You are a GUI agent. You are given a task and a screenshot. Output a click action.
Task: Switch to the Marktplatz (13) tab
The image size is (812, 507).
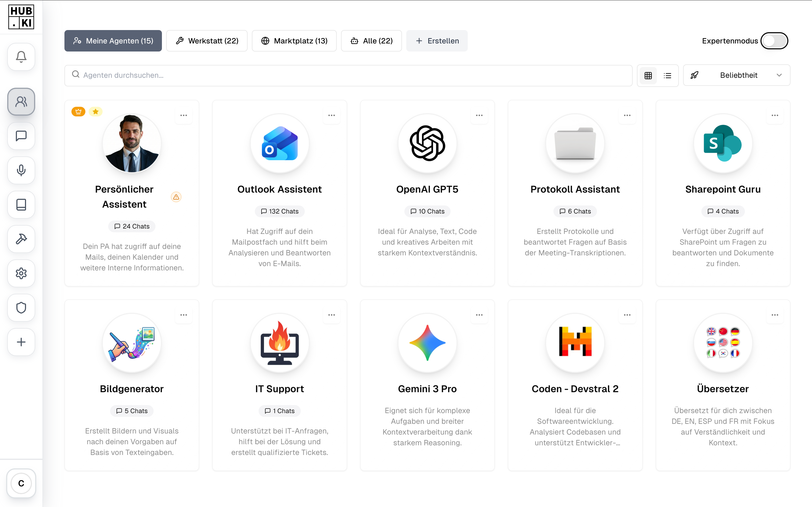point(294,41)
